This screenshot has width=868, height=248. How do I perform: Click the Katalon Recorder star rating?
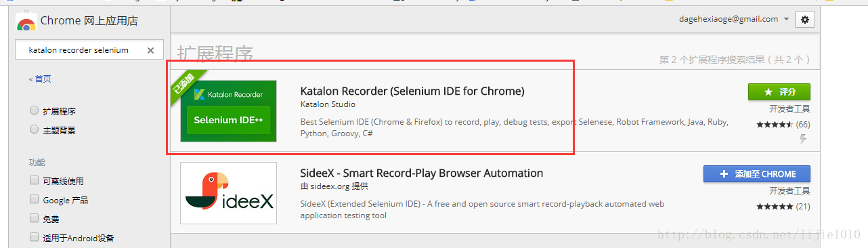[x=775, y=125]
